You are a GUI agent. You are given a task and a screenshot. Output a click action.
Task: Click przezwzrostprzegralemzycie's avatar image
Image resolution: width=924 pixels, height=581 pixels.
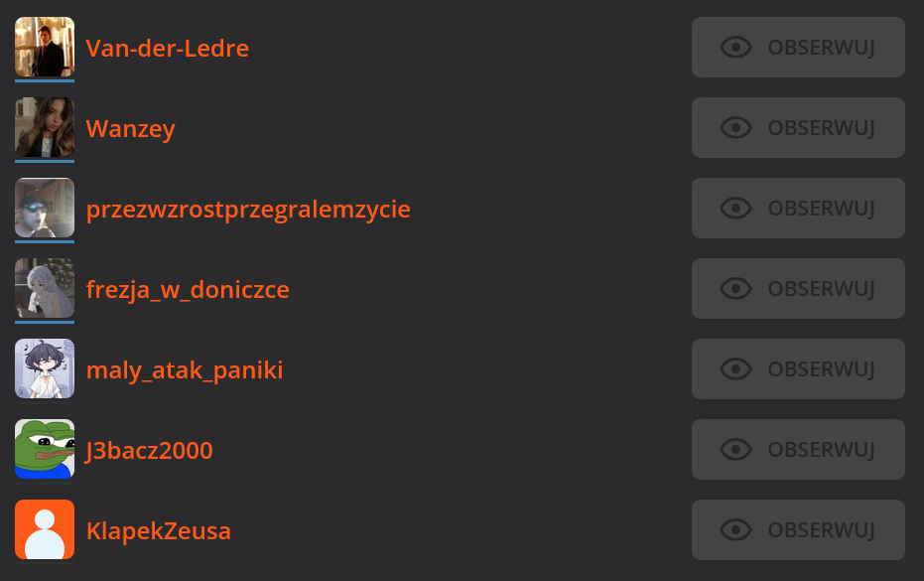coord(45,208)
